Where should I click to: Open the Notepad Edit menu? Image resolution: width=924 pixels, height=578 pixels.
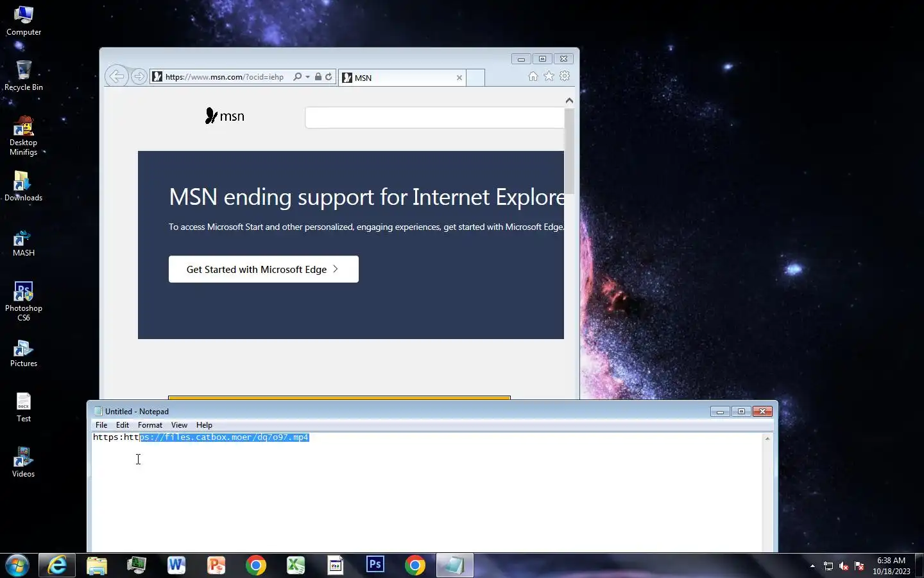pyautogui.click(x=123, y=425)
